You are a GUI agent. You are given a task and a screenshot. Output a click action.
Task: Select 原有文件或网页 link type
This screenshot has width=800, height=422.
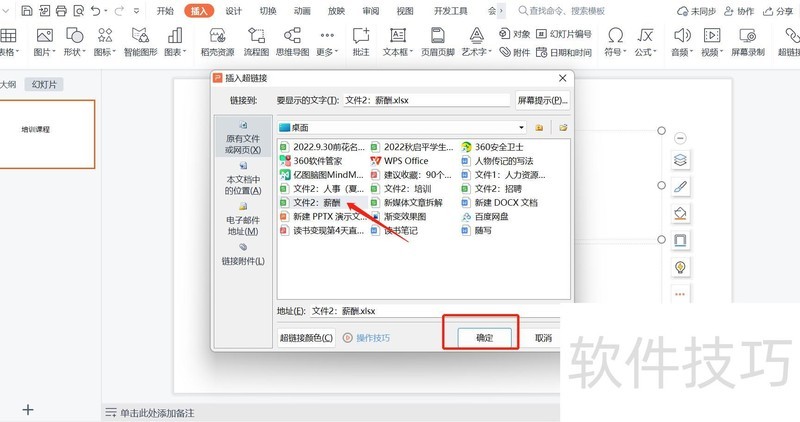coord(243,138)
